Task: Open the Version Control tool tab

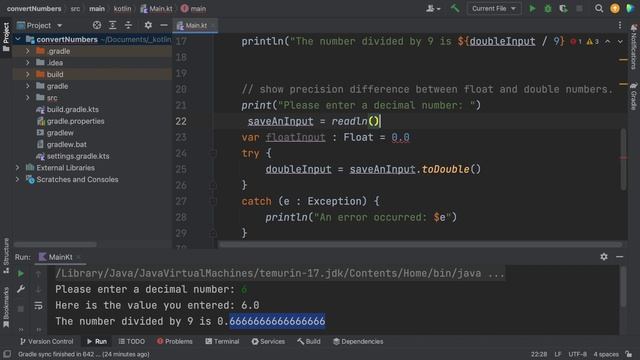Action: click(47, 342)
